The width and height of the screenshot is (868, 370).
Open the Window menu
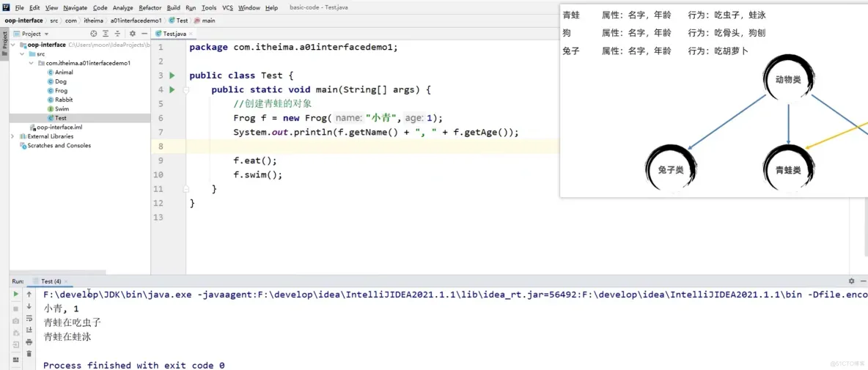pos(249,8)
